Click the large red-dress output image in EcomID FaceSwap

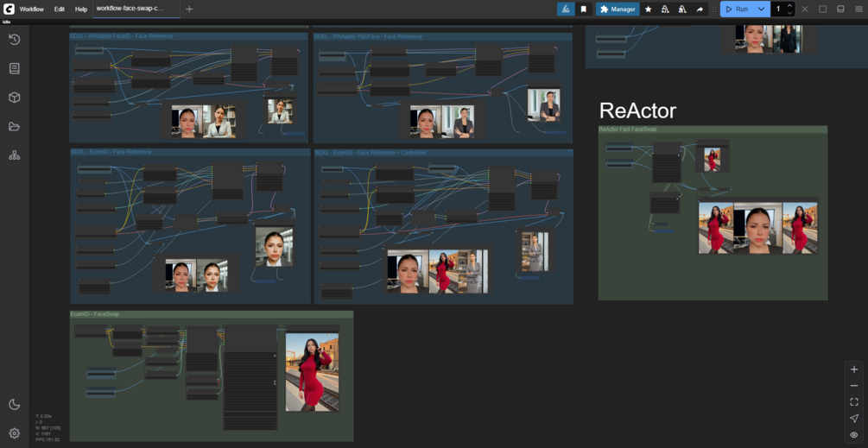click(312, 372)
